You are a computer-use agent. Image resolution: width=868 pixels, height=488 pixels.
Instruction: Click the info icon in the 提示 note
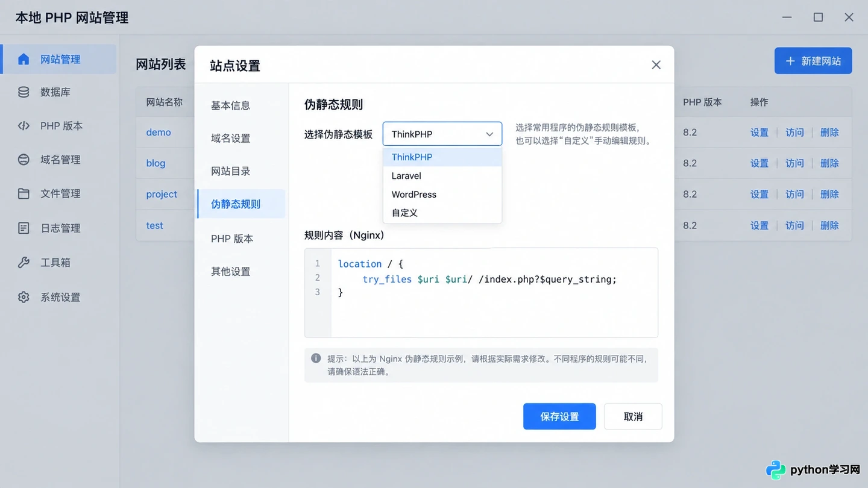[316, 358]
